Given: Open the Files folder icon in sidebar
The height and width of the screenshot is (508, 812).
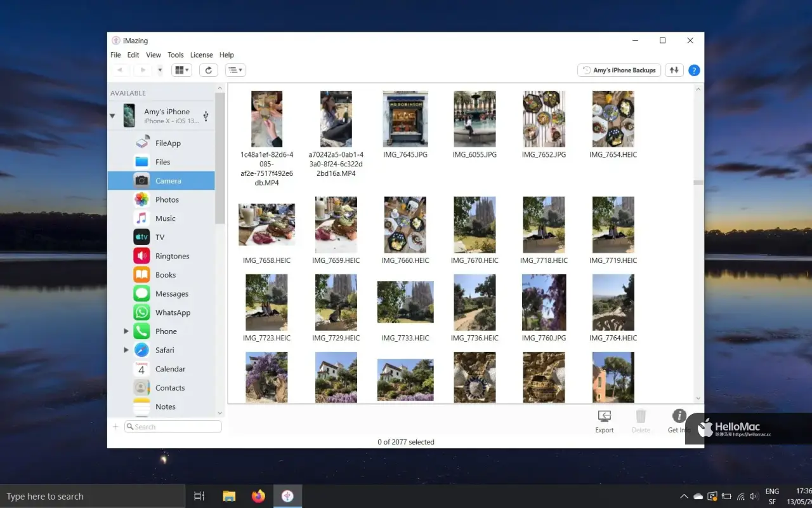Looking at the screenshot, I should pos(141,162).
